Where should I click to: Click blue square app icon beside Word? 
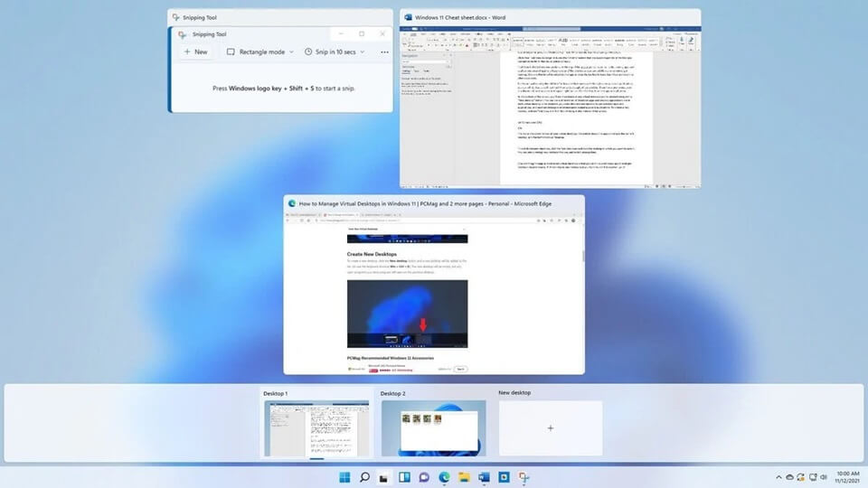coord(504,477)
